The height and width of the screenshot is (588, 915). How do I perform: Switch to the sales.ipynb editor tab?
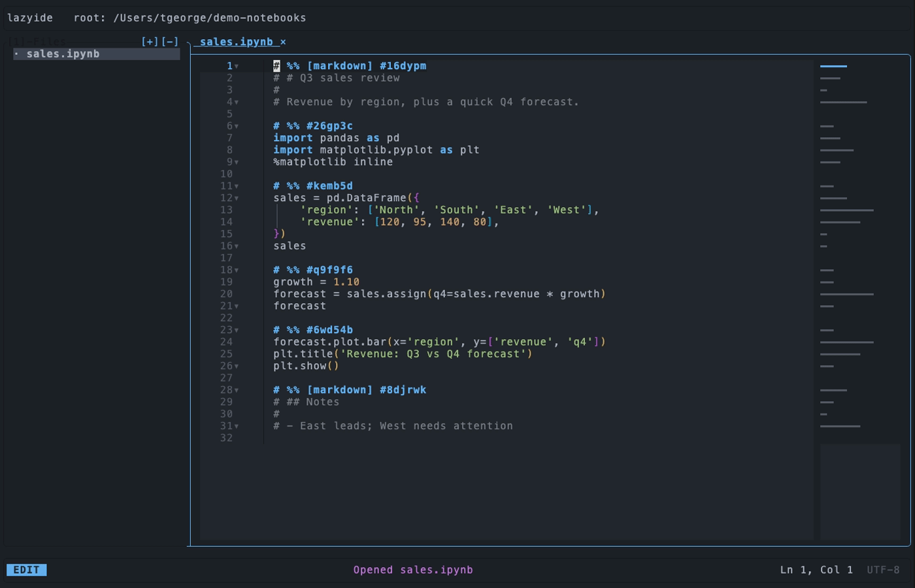(236, 42)
